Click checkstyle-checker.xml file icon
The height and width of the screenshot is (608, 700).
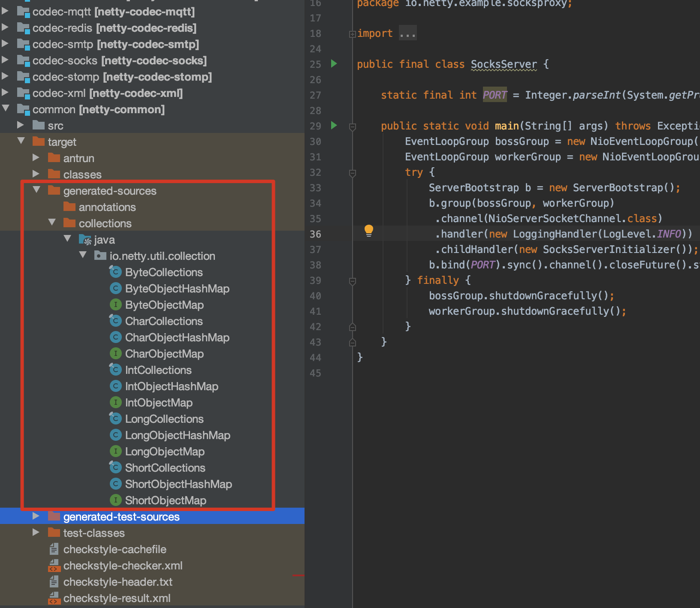click(54, 566)
